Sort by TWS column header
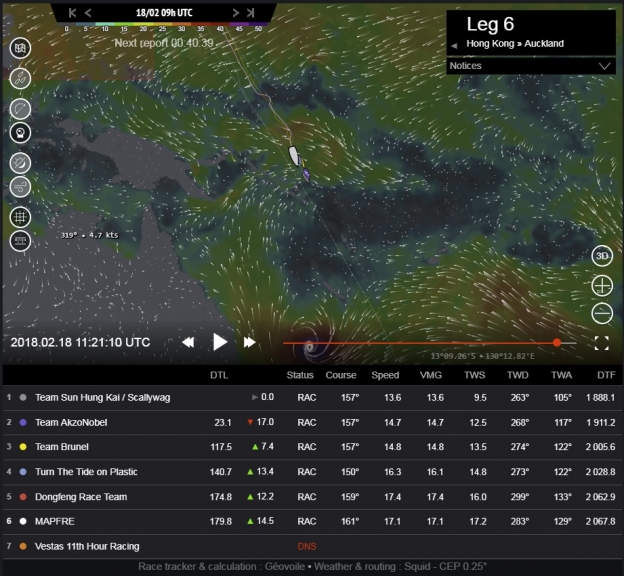Image resolution: width=624 pixels, height=576 pixels. pos(474,375)
